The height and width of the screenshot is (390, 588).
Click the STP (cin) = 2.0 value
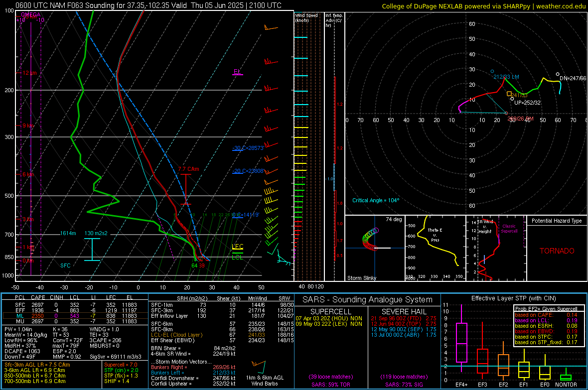pyautogui.click(x=121, y=370)
